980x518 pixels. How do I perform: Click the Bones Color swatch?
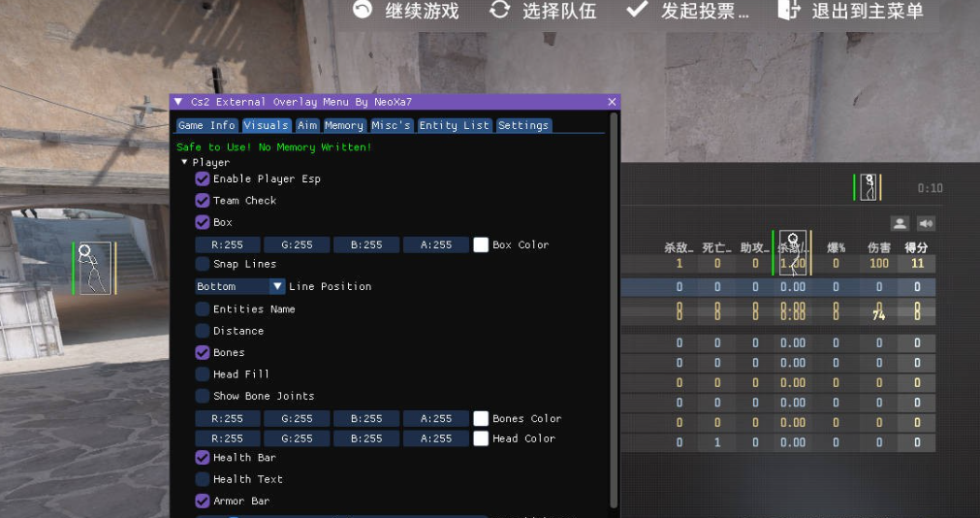tap(481, 418)
